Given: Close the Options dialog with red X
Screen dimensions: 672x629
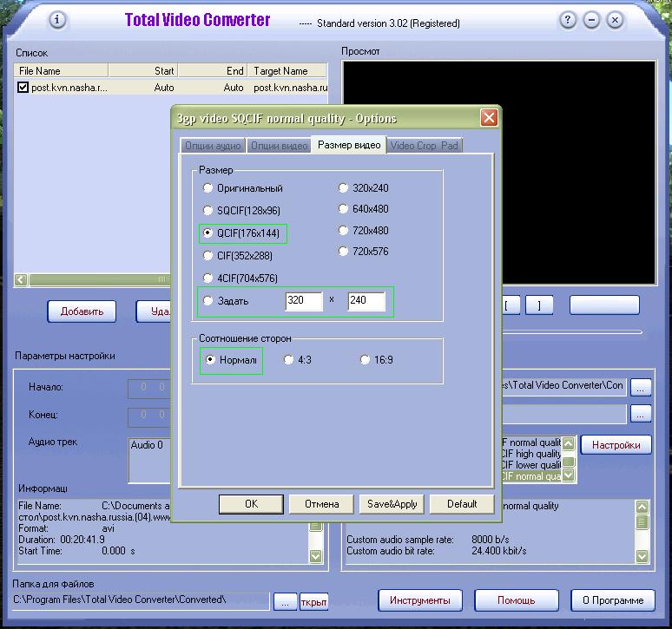Looking at the screenshot, I should (489, 117).
